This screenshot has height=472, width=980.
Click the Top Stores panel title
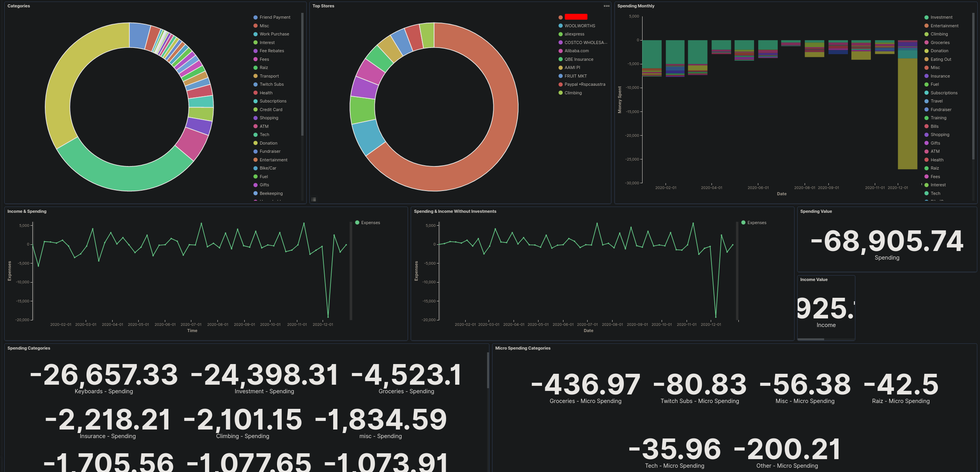pos(323,6)
